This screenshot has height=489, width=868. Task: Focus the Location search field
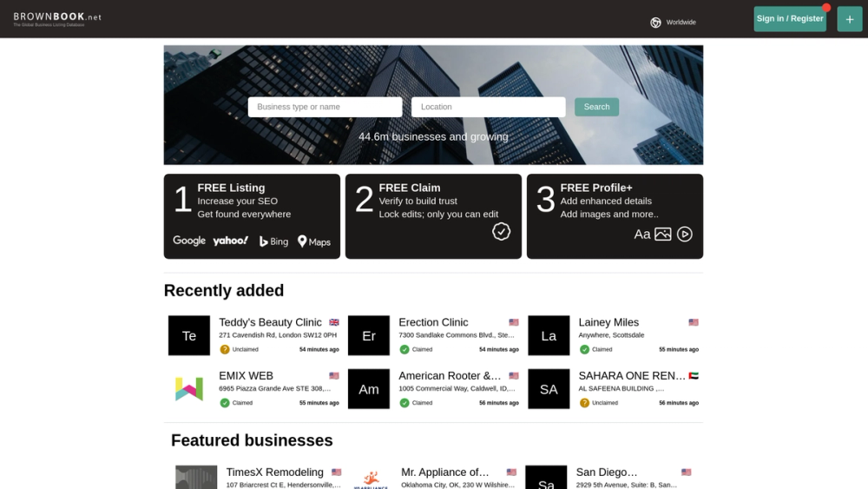488,107
